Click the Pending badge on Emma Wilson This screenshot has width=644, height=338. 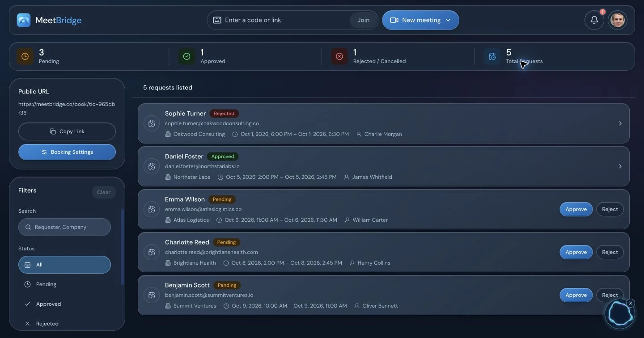(222, 199)
